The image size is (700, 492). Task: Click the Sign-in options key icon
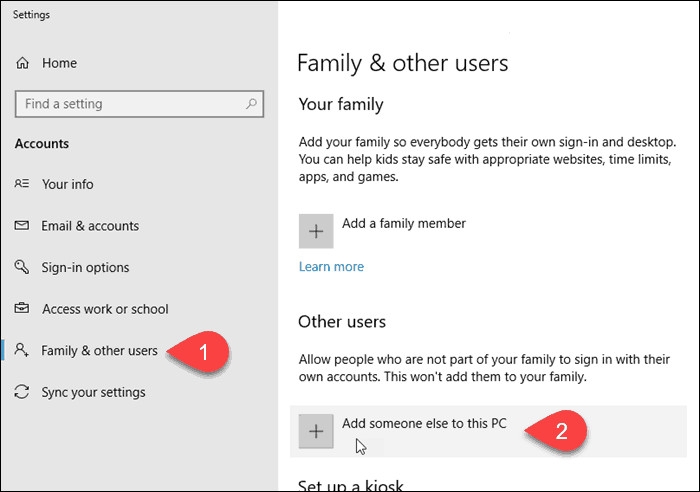(23, 267)
